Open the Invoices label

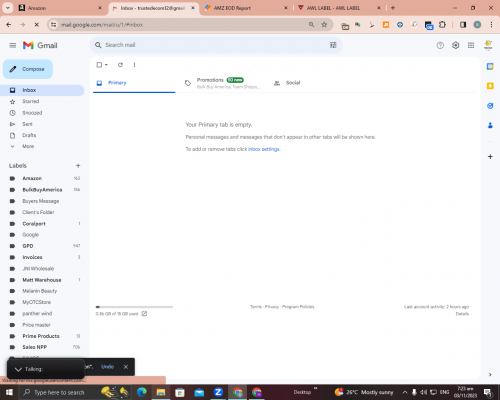click(x=42, y=257)
